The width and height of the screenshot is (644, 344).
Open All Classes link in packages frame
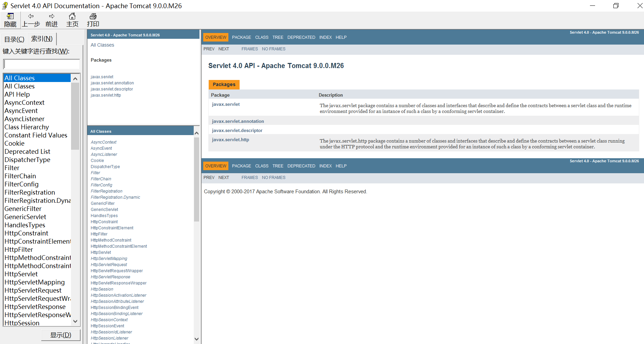102,45
